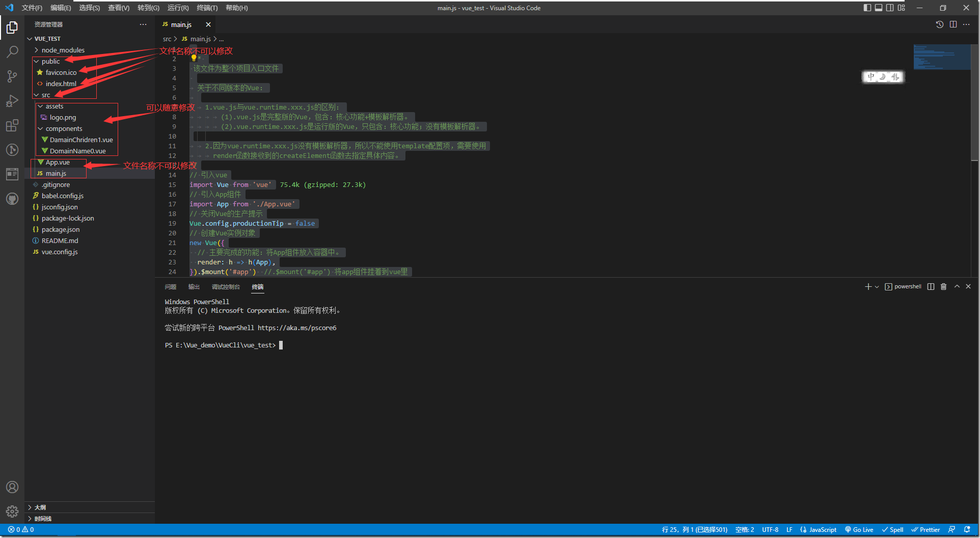
Task: Collapse the VUE_TEST root folder
Action: tap(90, 39)
